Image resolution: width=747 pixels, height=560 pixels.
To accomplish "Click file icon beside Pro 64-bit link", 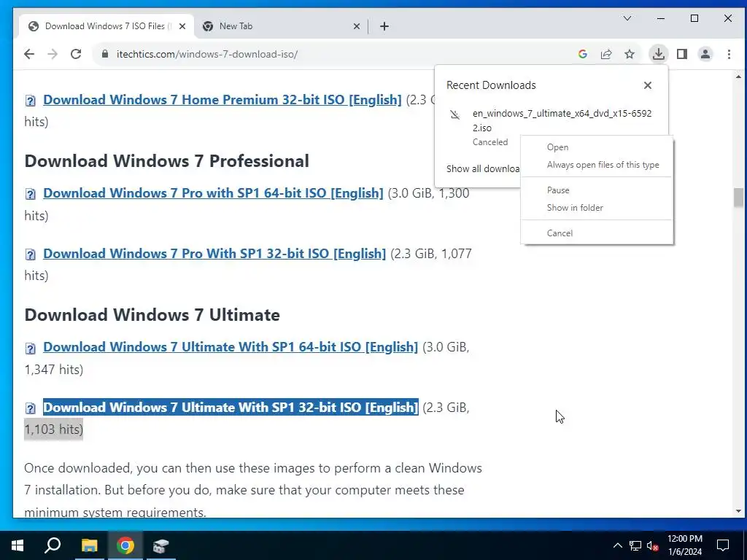I will pyautogui.click(x=31, y=194).
